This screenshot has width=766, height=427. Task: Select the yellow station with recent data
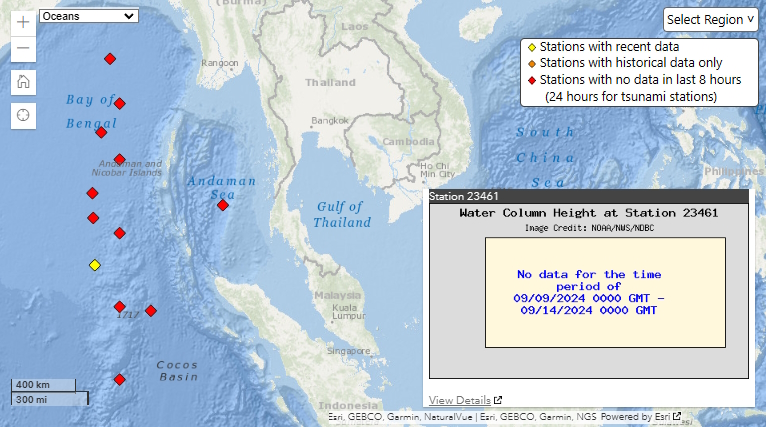(x=95, y=265)
